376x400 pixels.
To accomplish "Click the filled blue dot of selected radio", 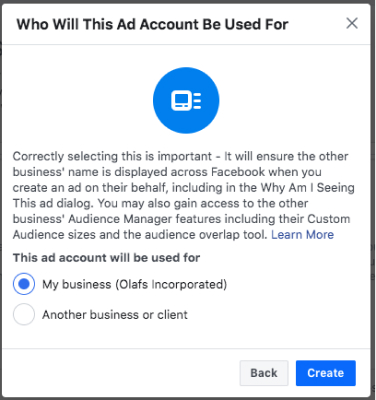I will click(x=24, y=284).
